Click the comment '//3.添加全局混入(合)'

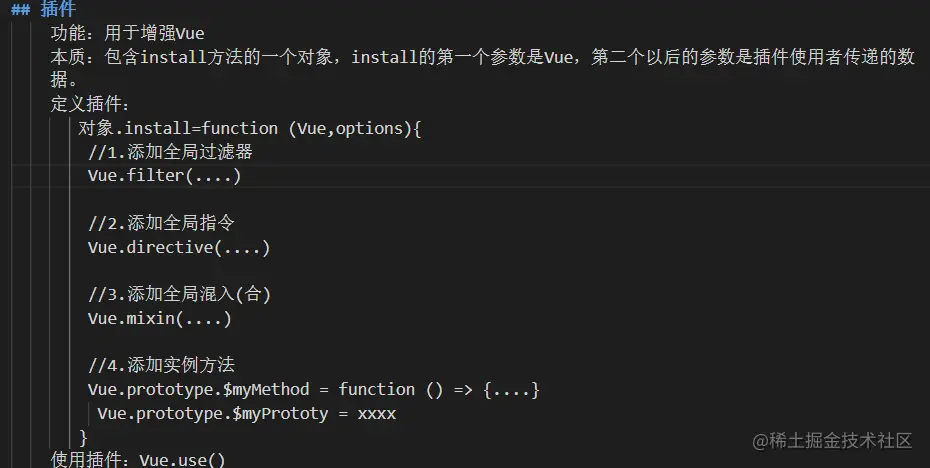[x=180, y=294]
